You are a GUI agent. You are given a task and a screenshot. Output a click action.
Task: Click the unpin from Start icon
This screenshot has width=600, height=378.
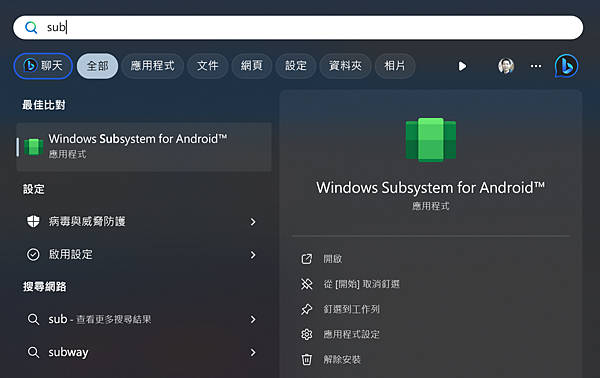pyautogui.click(x=307, y=284)
